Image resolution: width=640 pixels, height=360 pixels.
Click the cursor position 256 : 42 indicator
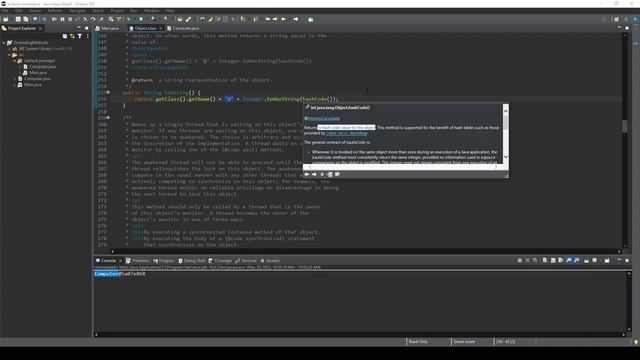click(506, 342)
